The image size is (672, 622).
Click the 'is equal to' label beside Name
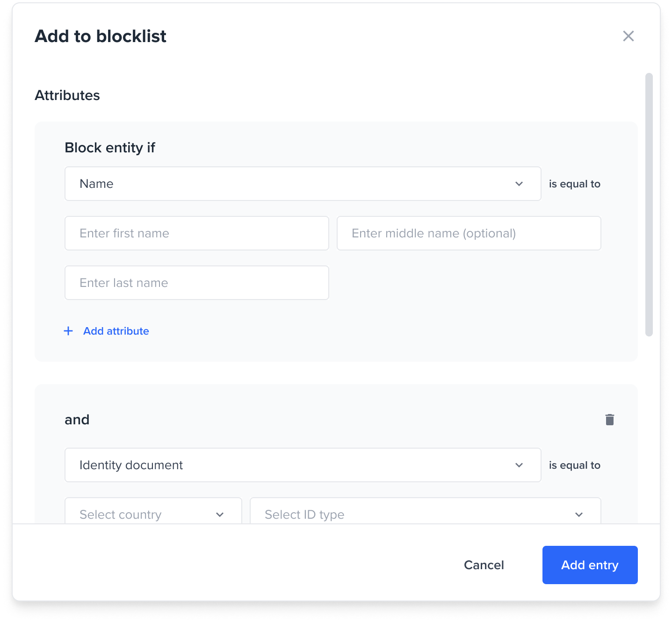(574, 184)
